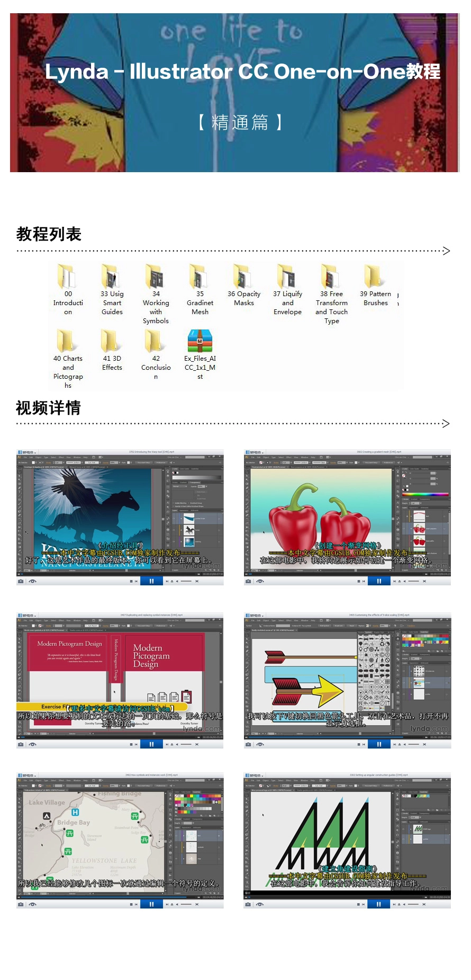Image resolution: width=471 pixels, height=980 pixels.
Task: Open the player logo dropdown above the red peppers video
Action: coord(255,452)
